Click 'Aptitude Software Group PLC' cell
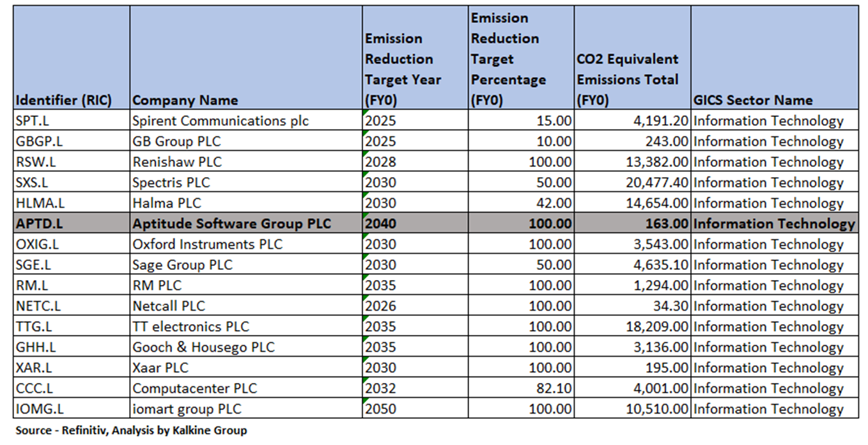The image size is (868, 445). tap(246, 223)
